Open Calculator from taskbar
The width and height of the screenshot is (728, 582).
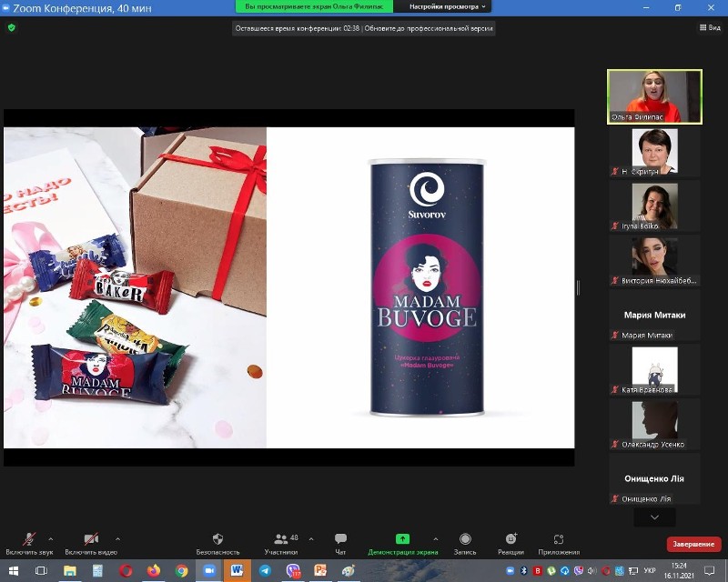(x=97, y=571)
